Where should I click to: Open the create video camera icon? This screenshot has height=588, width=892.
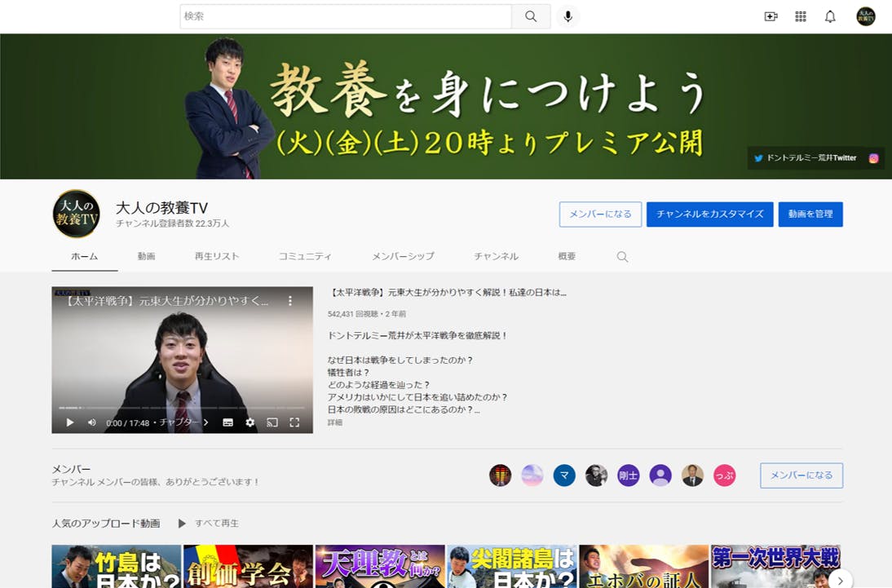point(771,16)
